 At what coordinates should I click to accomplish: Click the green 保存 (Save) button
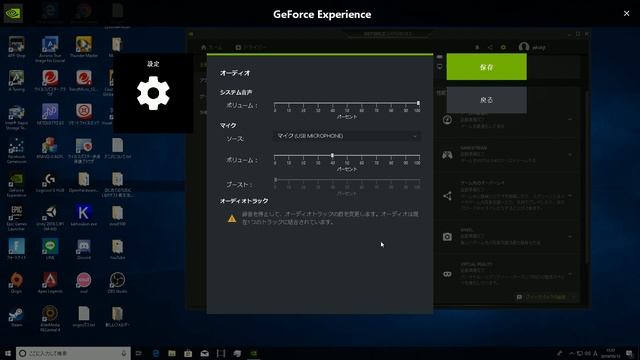(486, 67)
